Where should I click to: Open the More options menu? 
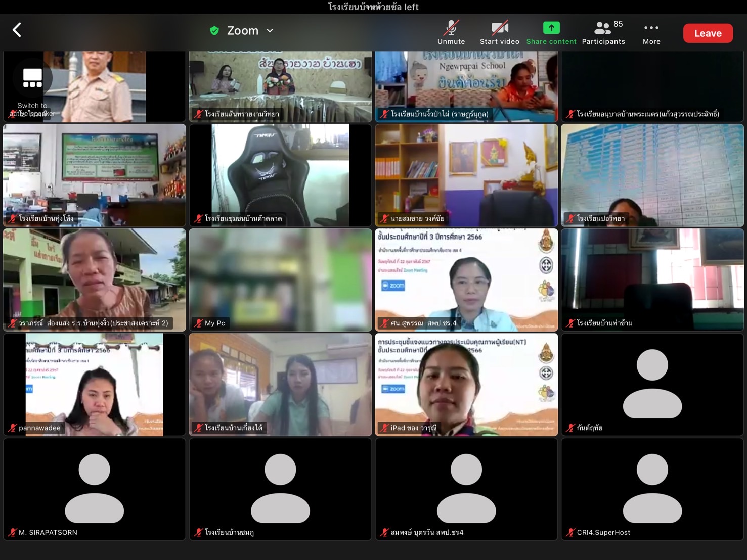tap(651, 32)
